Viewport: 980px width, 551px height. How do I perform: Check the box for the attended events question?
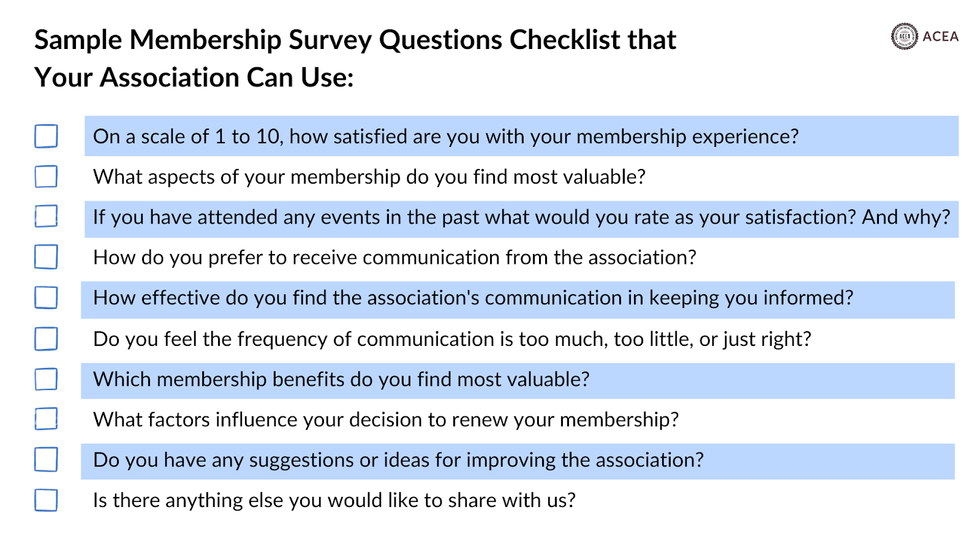coord(46,216)
